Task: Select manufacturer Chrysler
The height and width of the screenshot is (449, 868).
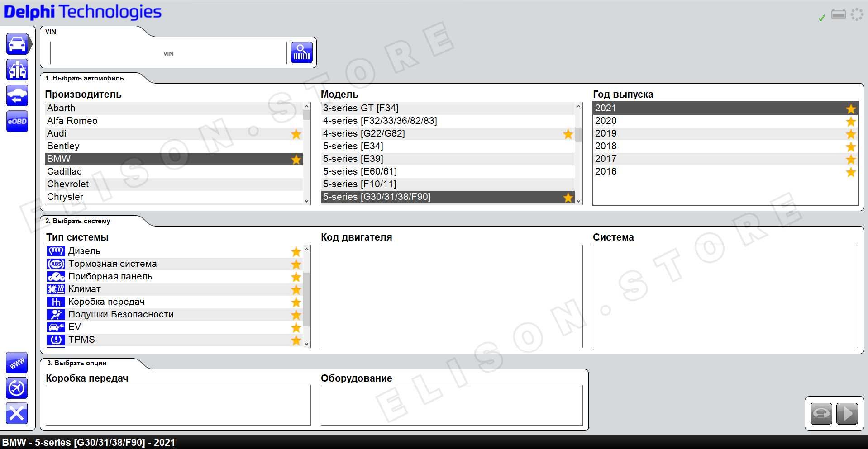Action: point(174,197)
